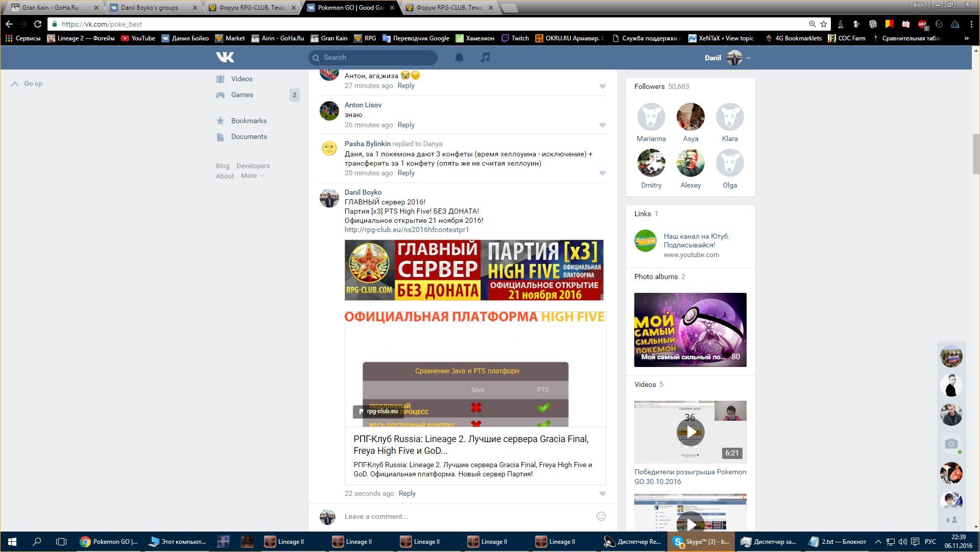Open the music player icon
This screenshot has width=980, height=552.
[x=485, y=57]
